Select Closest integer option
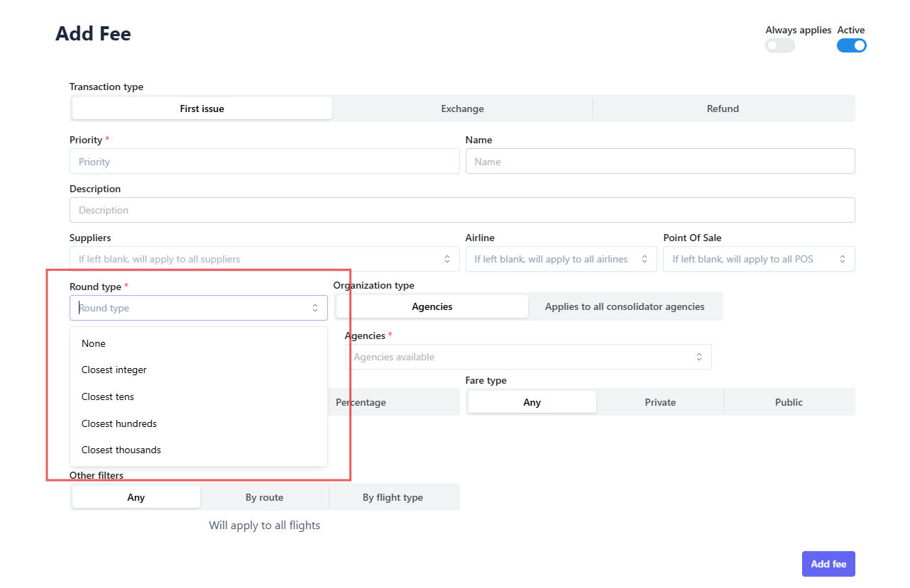This screenshot has height=588, width=910. point(114,370)
